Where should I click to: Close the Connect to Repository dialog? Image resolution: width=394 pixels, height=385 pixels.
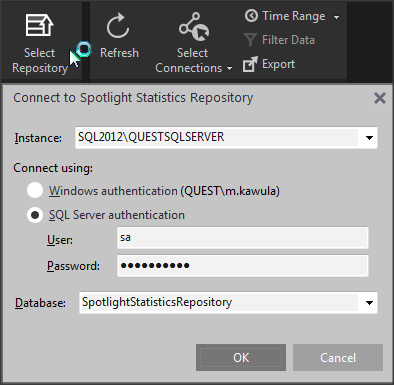click(380, 98)
